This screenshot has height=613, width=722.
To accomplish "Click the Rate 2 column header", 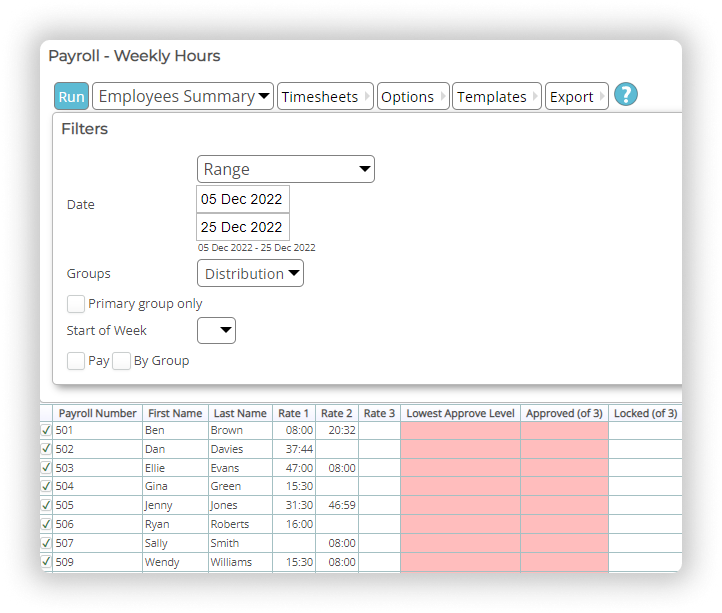I will (337, 413).
